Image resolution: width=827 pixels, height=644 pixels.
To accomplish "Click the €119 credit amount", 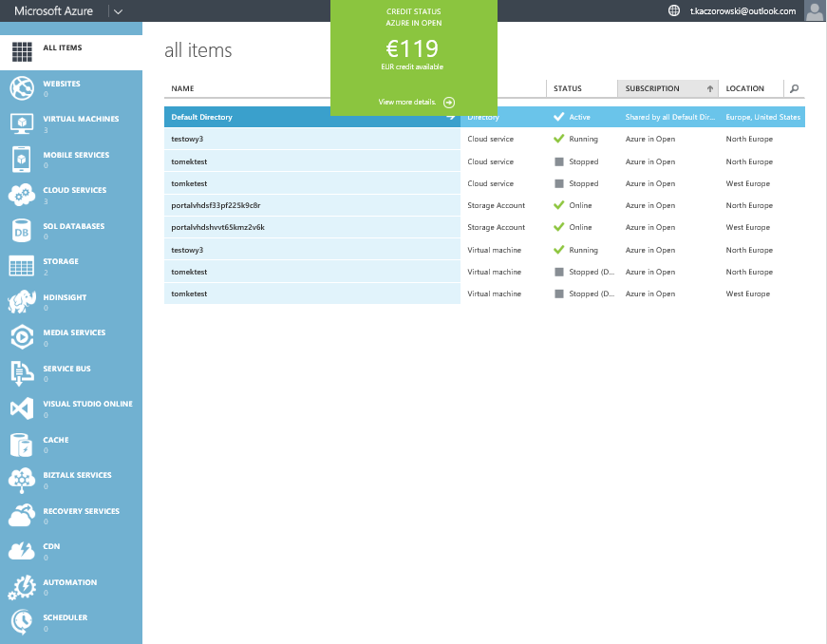I will [x=412, y=49].
